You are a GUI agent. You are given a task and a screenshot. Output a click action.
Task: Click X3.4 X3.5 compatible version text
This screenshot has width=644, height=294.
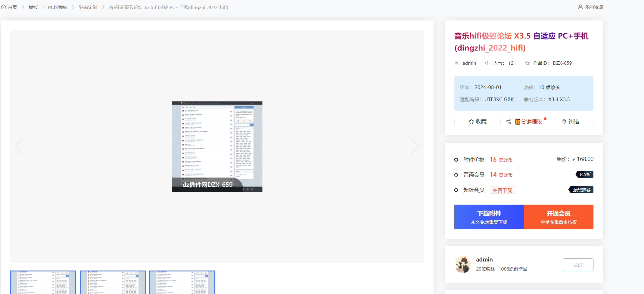(559, 99)
